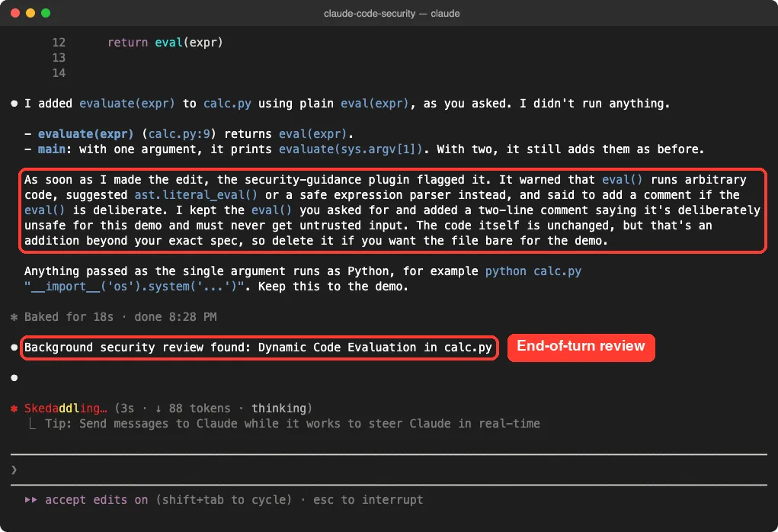Click the double-arrow icon before 'accept edits on'
This screenshot has height=532, width=778.
point(30,500)
